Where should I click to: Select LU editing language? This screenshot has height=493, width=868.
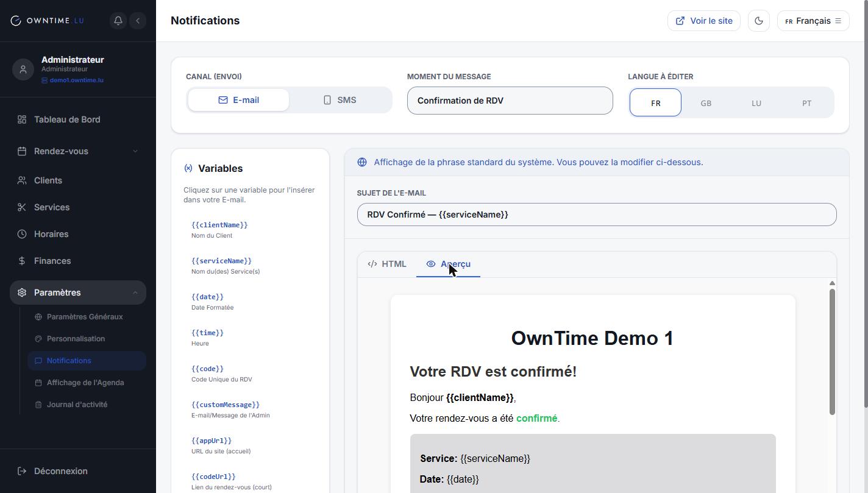click(756, 103)
